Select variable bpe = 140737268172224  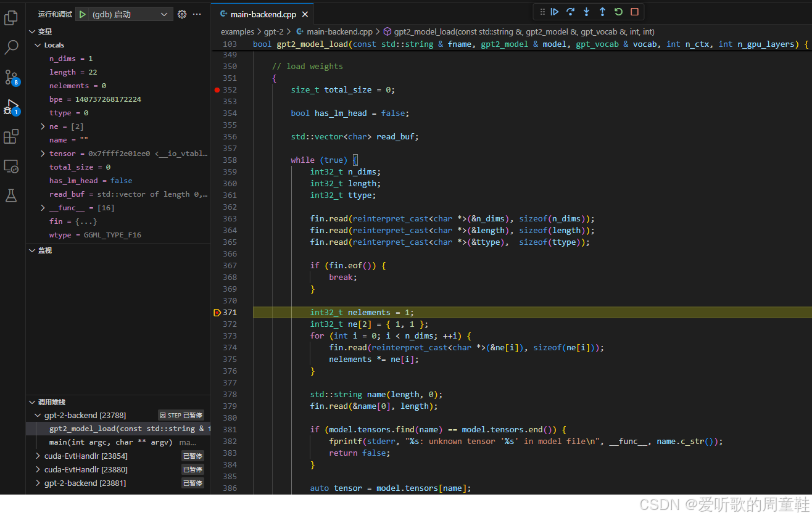tap(118, 99)
